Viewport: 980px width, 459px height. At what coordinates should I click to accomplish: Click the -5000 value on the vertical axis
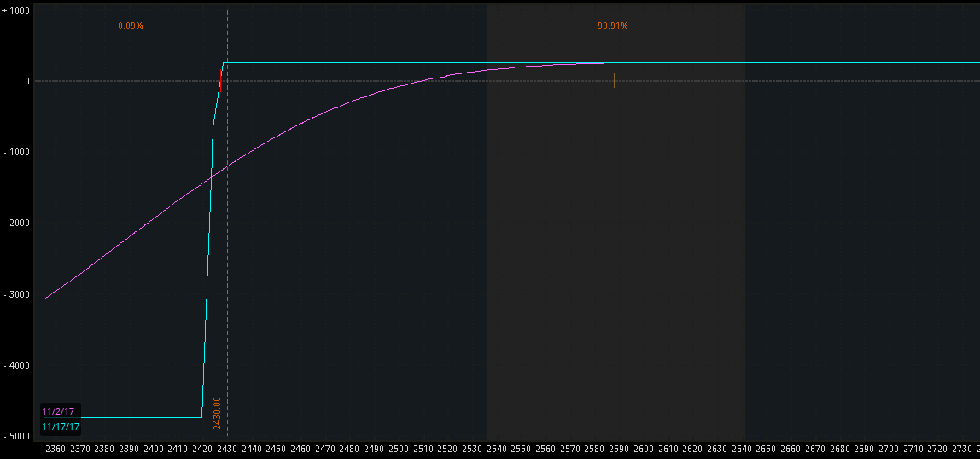(17, 437)
